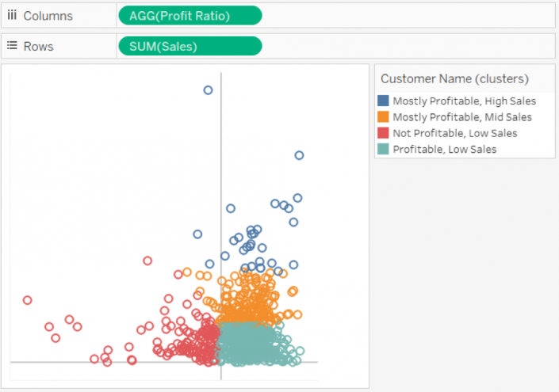Click empty area of the Columns shelf
Screen dimensions: 559x392
407,16
